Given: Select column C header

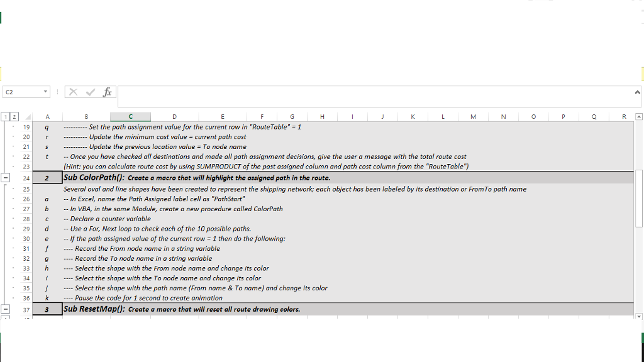Looking at the screenshot, I should pyautogui.click(x=130, y=116).
